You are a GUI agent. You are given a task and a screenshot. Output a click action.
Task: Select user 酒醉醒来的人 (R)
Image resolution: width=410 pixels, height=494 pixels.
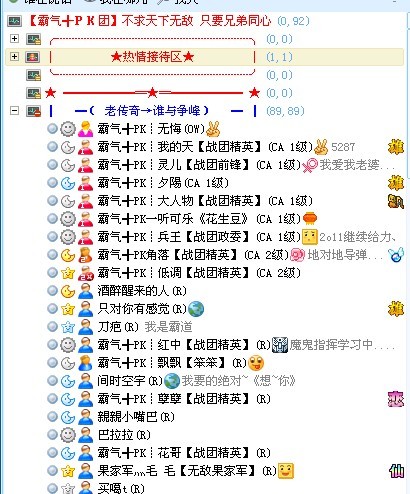click(142, 291)
